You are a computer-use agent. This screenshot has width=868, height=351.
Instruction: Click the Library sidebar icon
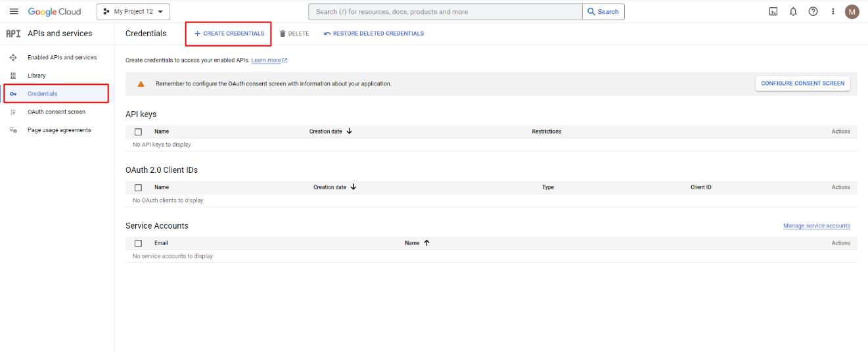click(x=13, y=76)
